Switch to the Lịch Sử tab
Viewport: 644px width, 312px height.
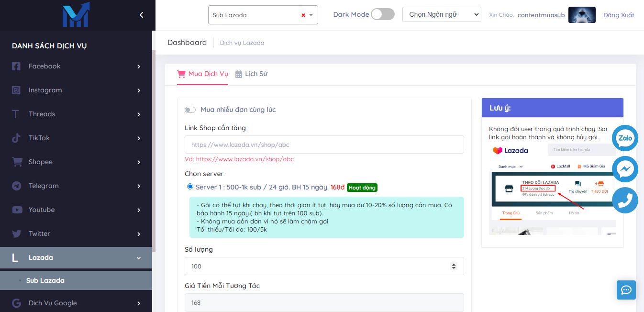[x=251, y=74]
